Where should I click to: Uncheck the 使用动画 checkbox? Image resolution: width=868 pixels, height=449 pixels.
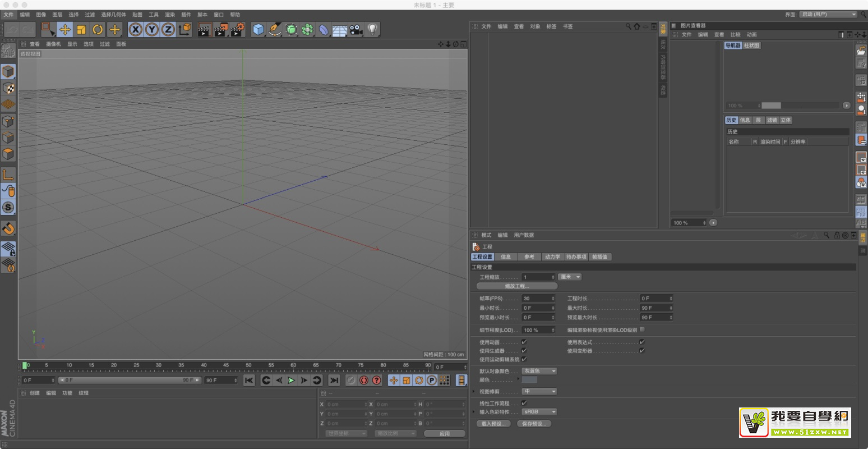[524, 342]
